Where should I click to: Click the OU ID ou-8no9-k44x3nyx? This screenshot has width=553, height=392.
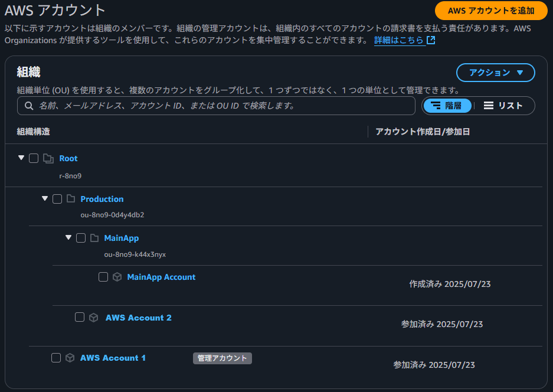coord(135,254)
